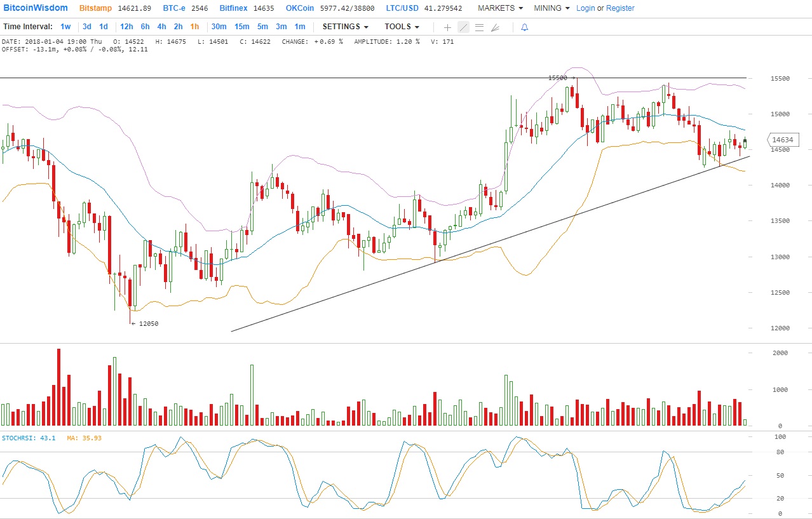Select the 1h time interval

pyautogui.click(x=194, y=27)
